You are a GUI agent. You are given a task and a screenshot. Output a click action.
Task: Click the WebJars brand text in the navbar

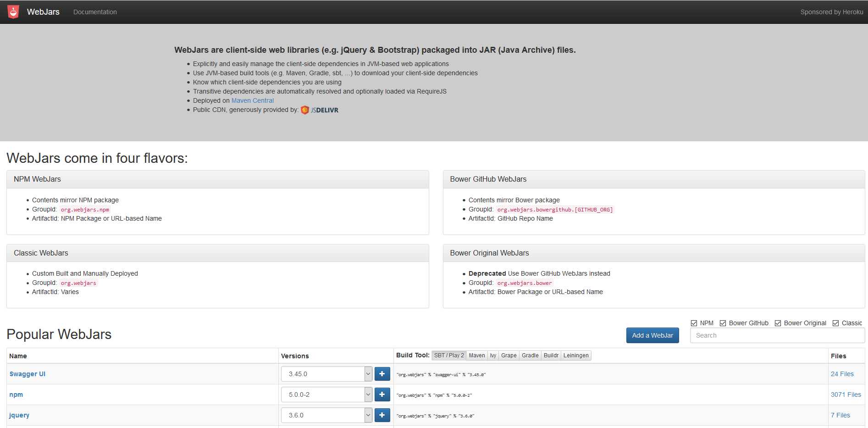[x=43, y=12]
